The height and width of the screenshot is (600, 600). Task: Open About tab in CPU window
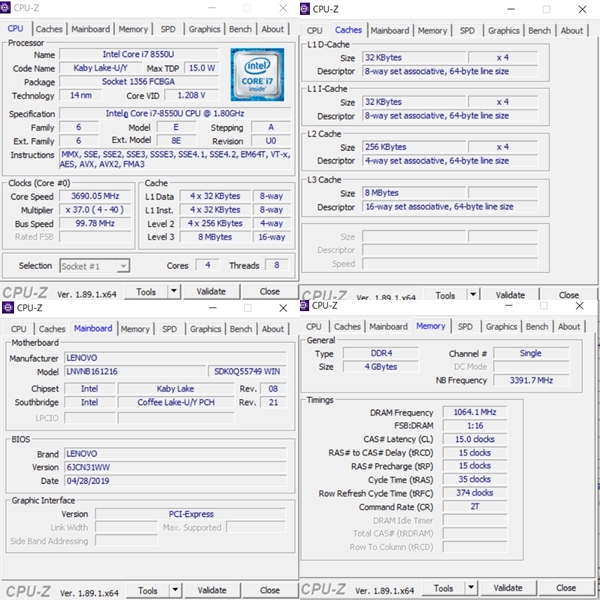pyautogui.click(x=273, y=29)
